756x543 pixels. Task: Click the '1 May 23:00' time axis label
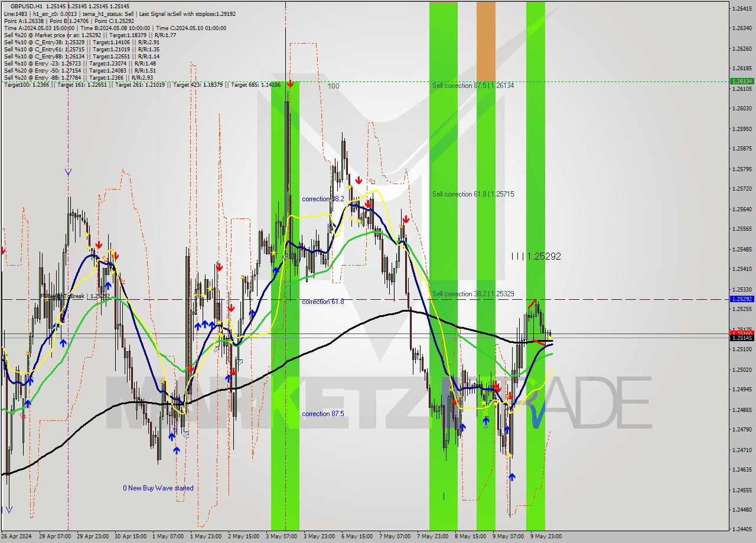pos(207,537)
